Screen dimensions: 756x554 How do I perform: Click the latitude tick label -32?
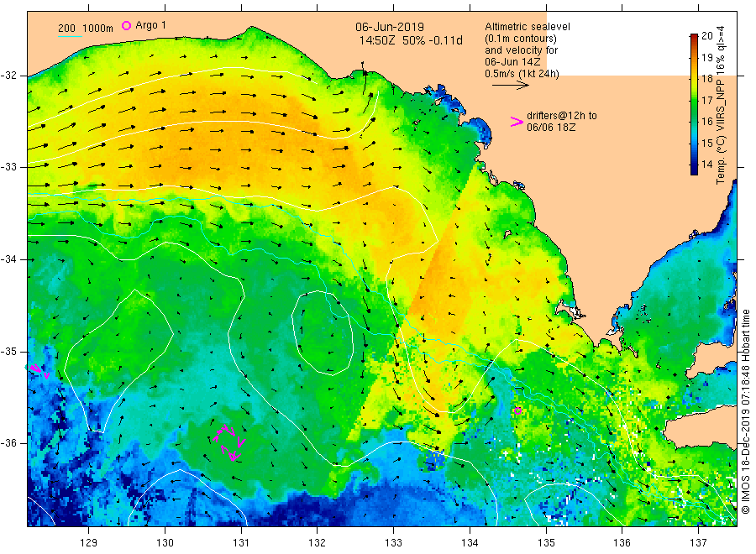click(x=9, y=76)
